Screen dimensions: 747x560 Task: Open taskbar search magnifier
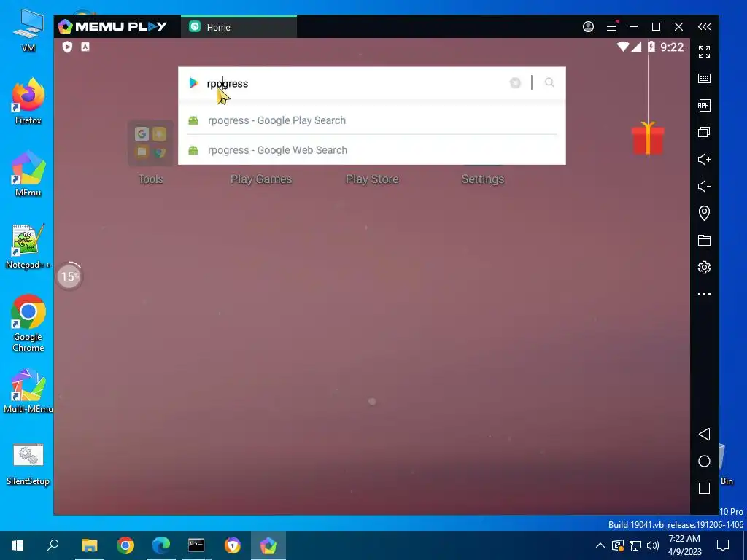(x=53, y=545)
